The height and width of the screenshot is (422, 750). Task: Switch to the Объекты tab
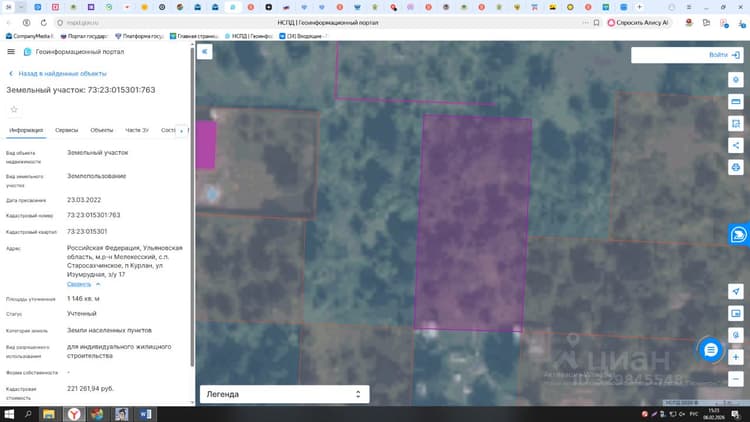[101, 130]
